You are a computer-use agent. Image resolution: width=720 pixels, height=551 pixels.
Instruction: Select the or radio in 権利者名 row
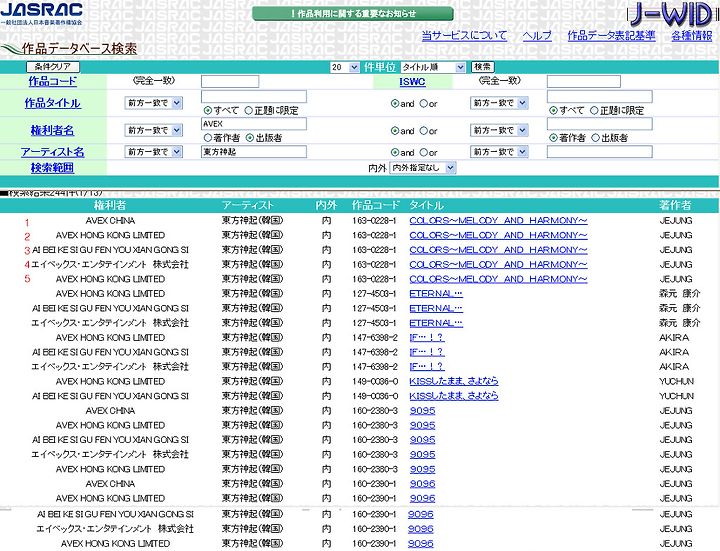423,131
